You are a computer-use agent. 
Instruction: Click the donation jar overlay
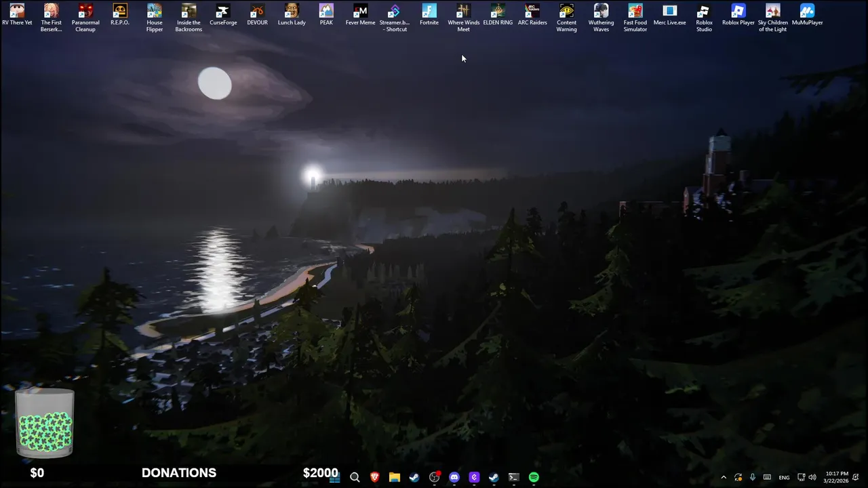coord(45,423)
